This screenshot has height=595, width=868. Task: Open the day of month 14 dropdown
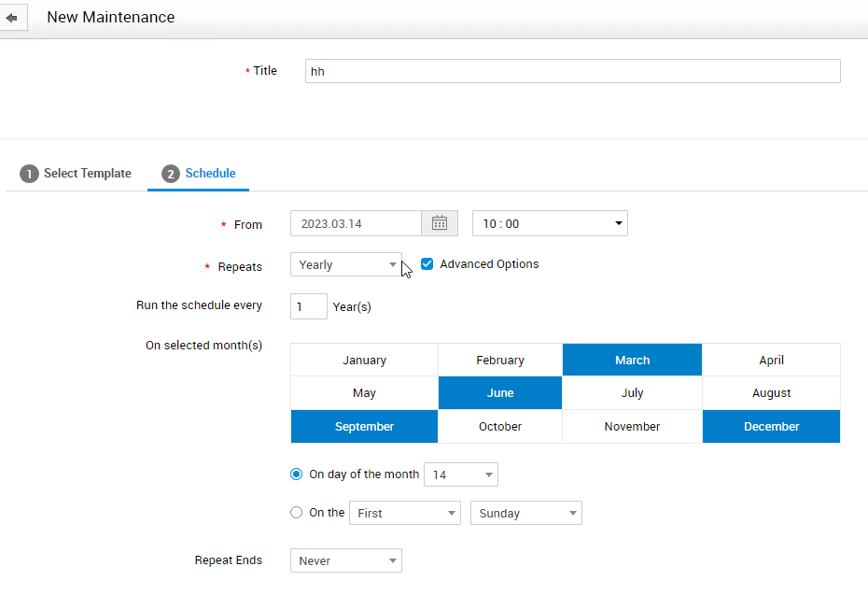pos(460,475)
